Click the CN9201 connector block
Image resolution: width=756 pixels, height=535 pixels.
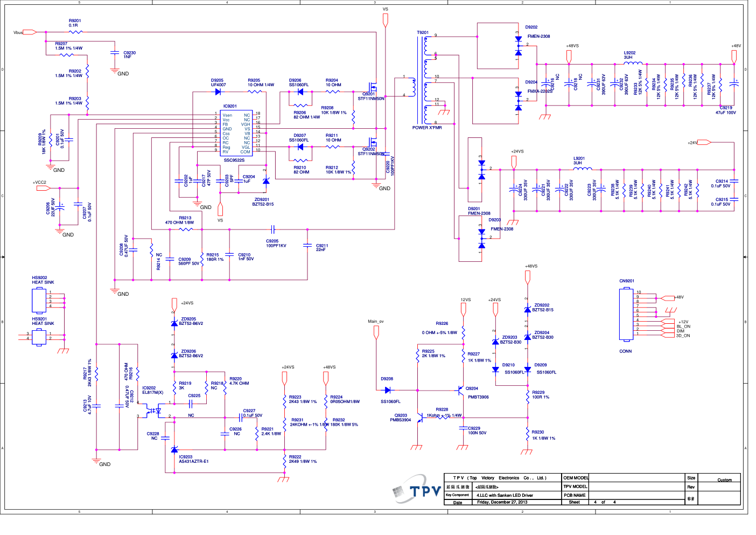click(x=626, y=315)
